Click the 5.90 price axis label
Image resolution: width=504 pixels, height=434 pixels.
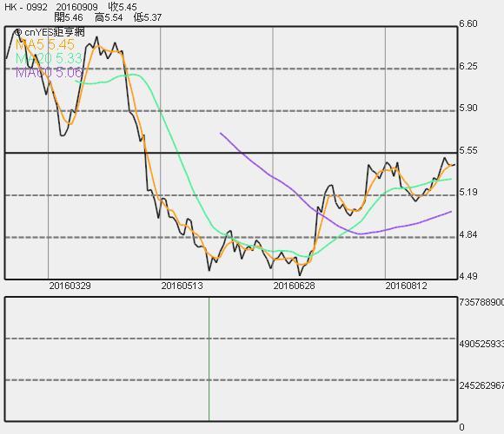click(x=468, y=108)
